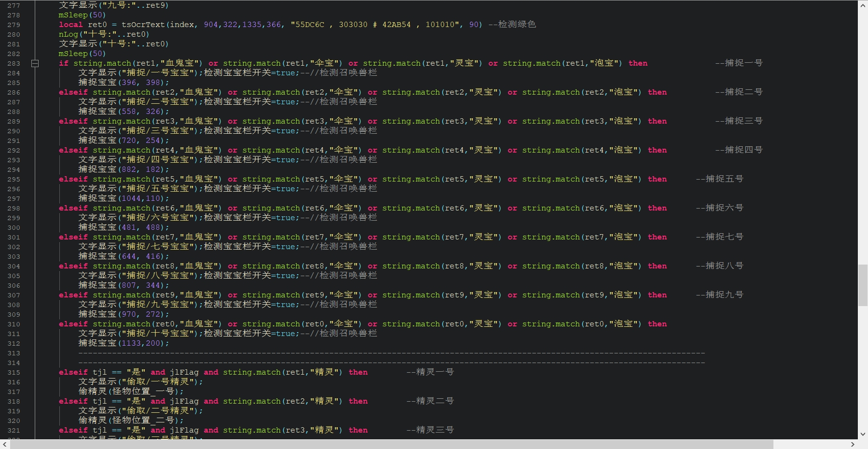
Task: Click the 'then' keyword on line 283
Action: [x=638, y=63]
